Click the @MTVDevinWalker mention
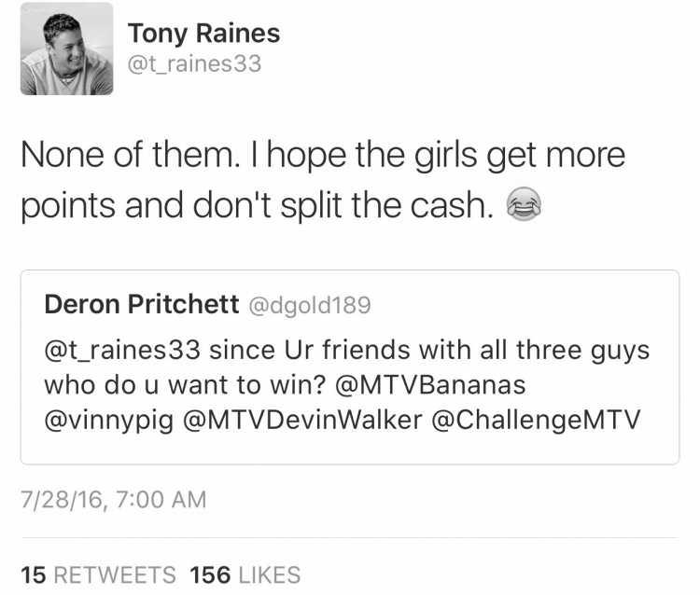The width and height of the screenshot is (700, 595). click(302, 421)
